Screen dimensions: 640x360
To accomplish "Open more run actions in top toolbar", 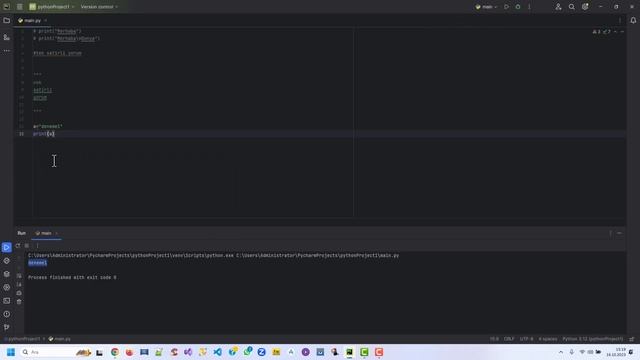I will (x=529, y=7).
